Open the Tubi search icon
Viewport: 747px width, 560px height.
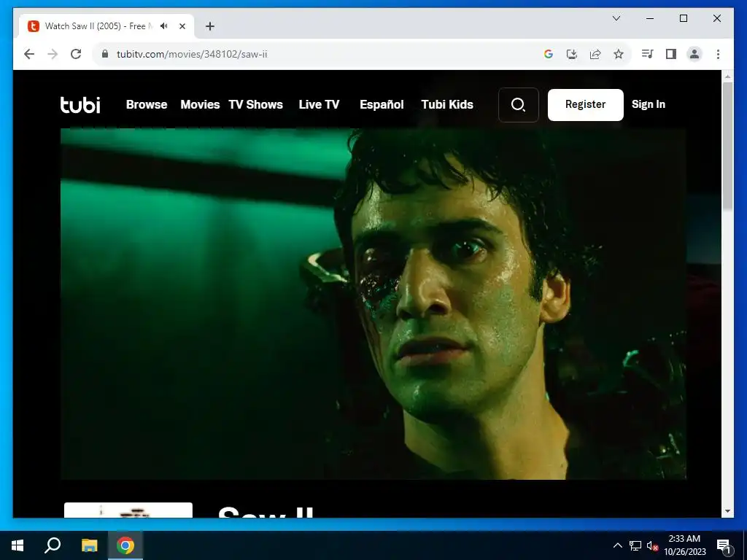point(519,105)
